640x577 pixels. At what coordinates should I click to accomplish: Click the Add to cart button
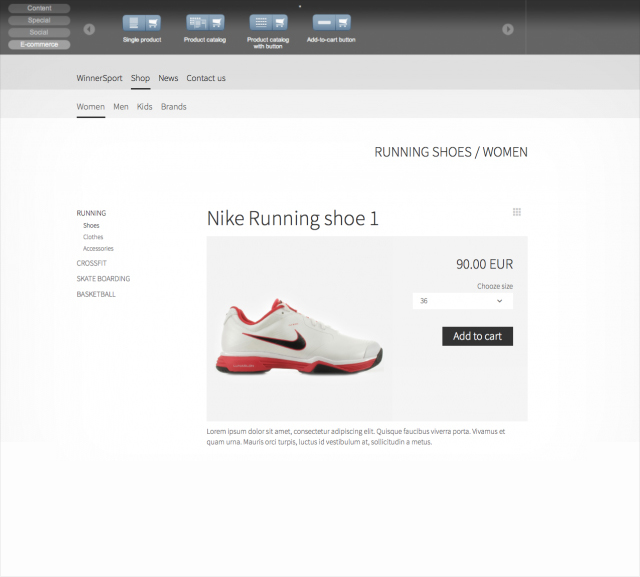coord(478,336)
